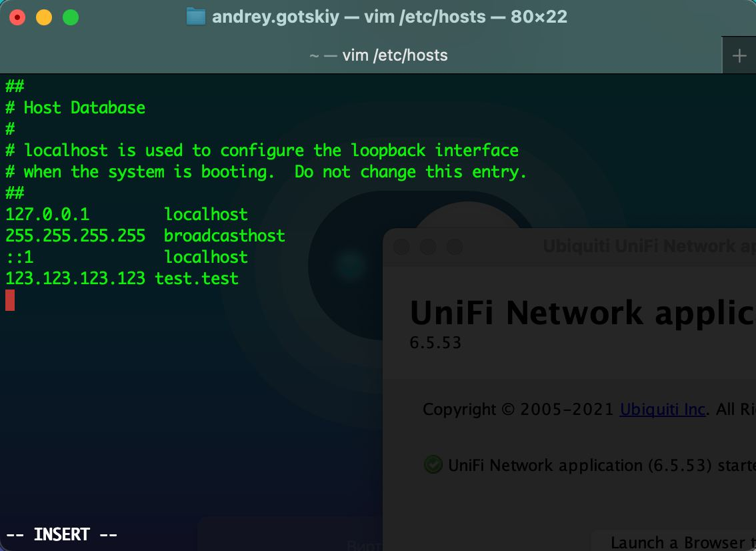Close the Terminal window with red button
The image size is (756, 551).
(x=17, y=17)
